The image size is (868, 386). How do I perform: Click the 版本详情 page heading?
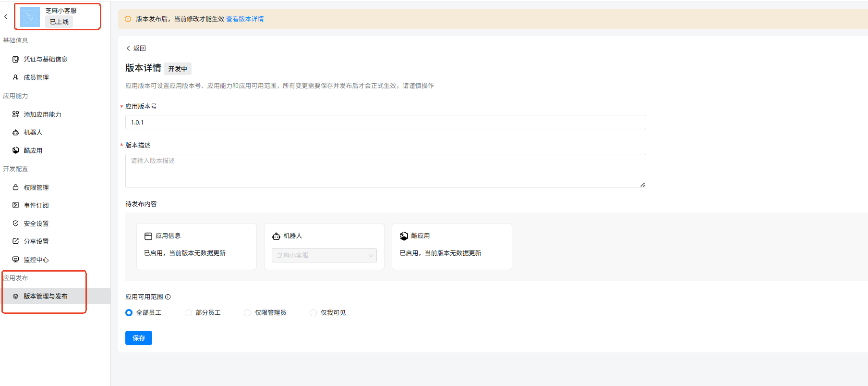click(x=143, y=68)
